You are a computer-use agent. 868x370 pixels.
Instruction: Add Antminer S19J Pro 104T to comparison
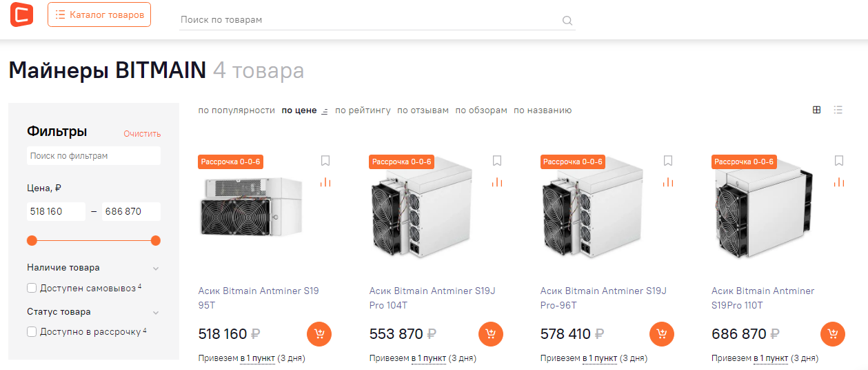pyautogui.click(x=497, y=182)
